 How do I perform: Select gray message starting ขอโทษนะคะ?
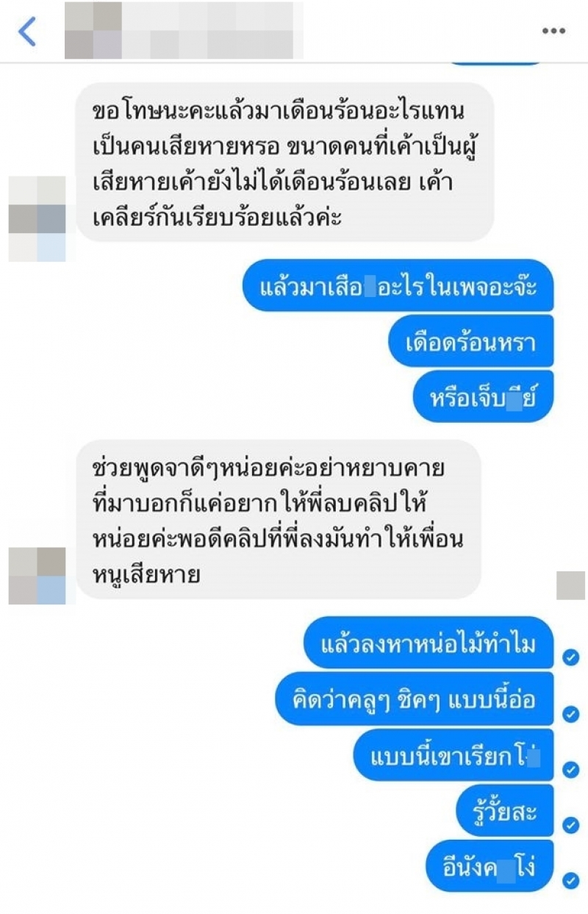click(285, 163)
